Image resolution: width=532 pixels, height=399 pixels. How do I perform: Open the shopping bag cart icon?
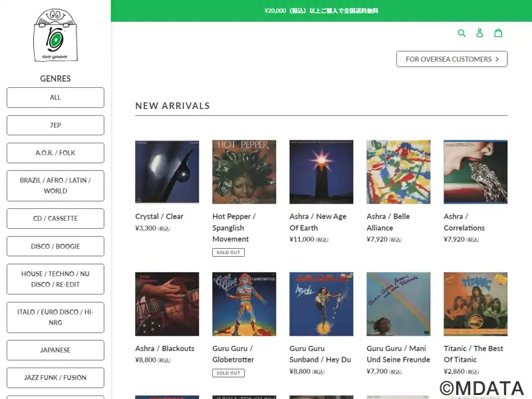pyautogui.click(x=498, y=33)
